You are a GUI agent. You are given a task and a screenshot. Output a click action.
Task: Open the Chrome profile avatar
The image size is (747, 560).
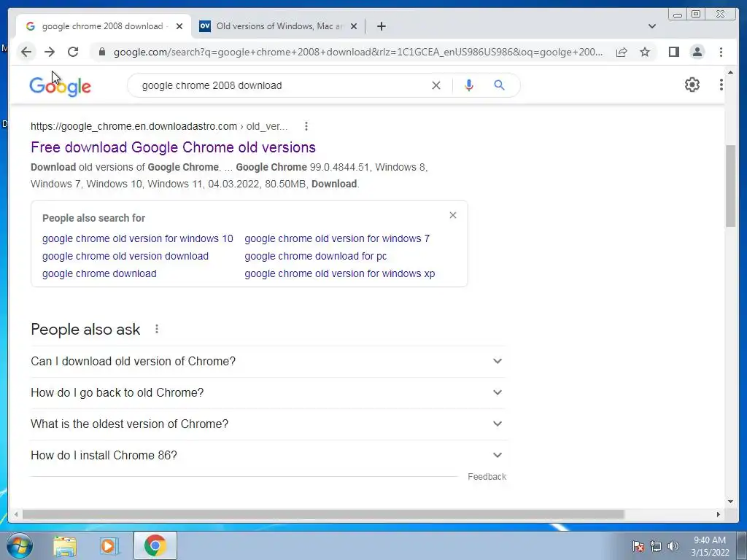pyautogui.click(x=697, y=52)
